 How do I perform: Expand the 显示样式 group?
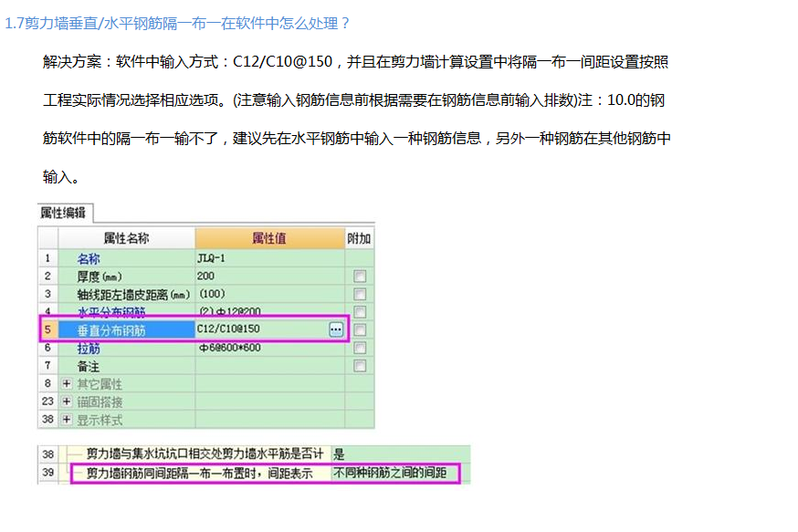coord(67,419)
